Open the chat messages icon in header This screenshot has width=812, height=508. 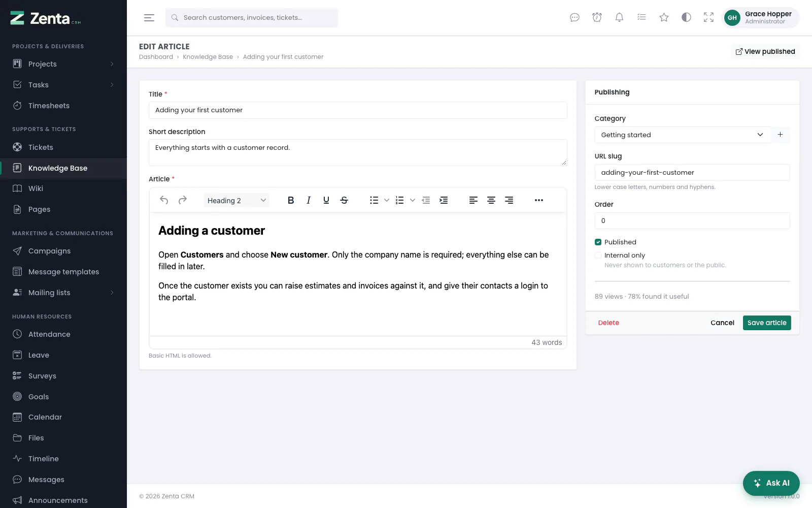pos(574,18)
